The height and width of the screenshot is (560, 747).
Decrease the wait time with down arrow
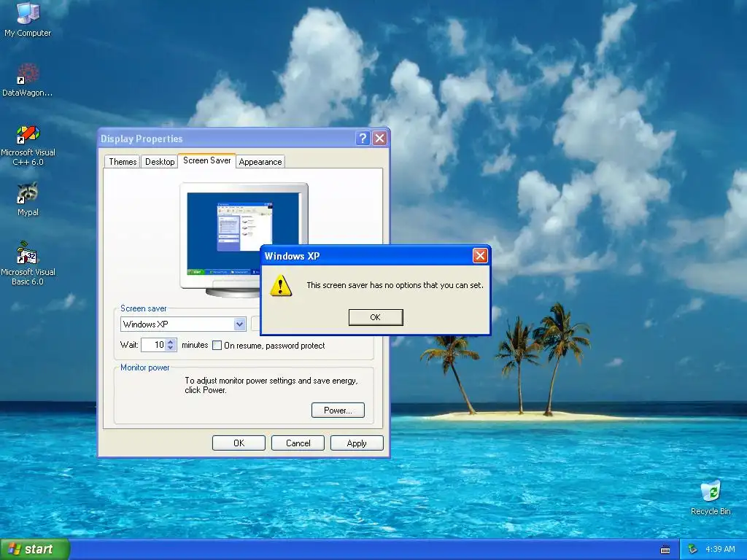point(171,348)
